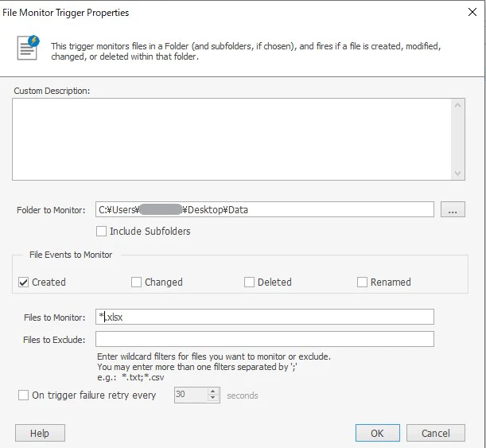Click the Custom Description scrollbar up arrow
Image resolution: width=486 pixels, height=448 pixels.
(x=457, y=105)
